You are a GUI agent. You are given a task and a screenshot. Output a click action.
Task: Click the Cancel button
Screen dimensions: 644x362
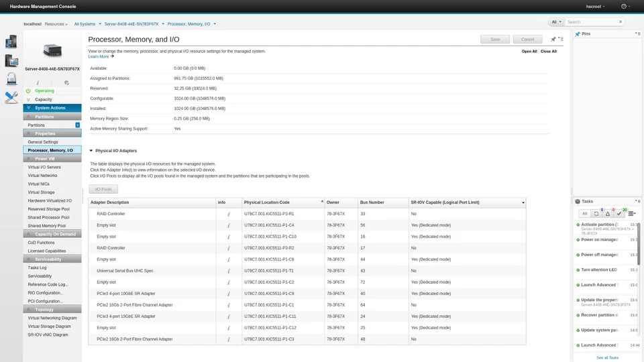[x=527, y=40]
